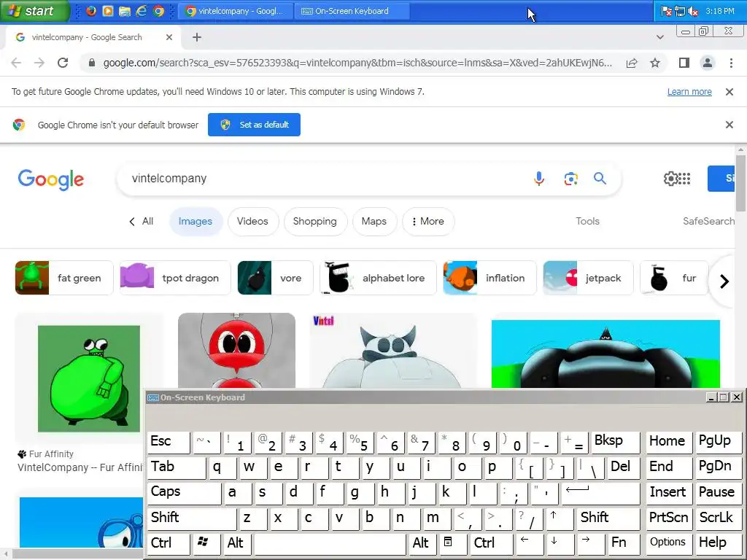747x560 pixels.
Task: Filter by the tpot dragon chip
Action: coord(175,278)
